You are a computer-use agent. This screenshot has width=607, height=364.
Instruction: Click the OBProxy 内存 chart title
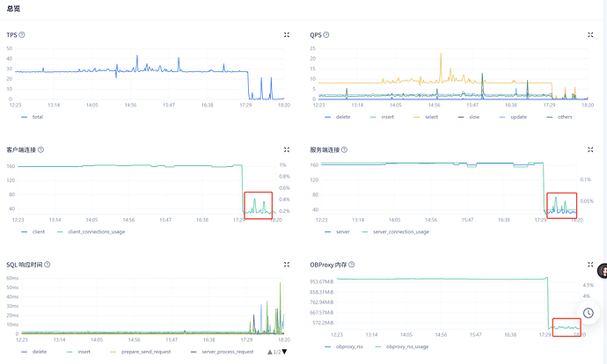328,265
